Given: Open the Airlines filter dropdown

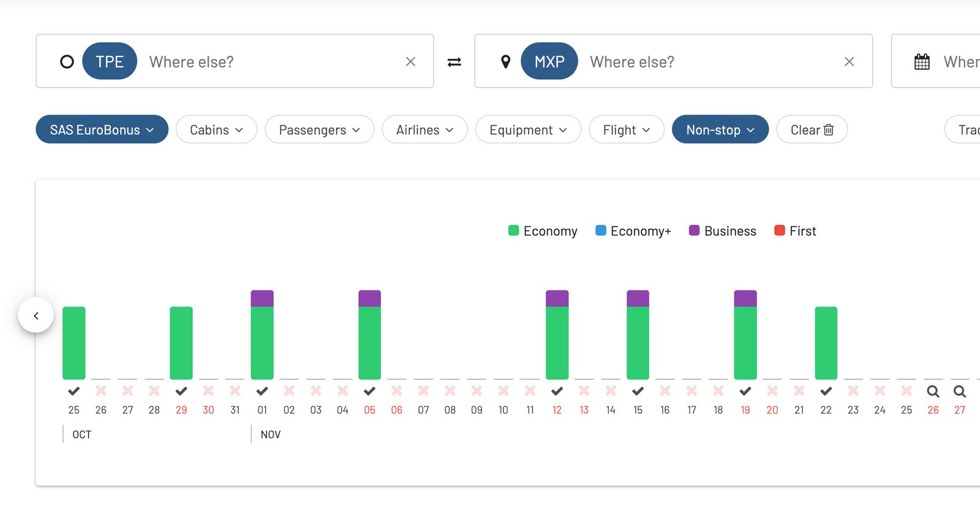Looking at the screenshot, I should pyautogui.click(x=424, y=129).
